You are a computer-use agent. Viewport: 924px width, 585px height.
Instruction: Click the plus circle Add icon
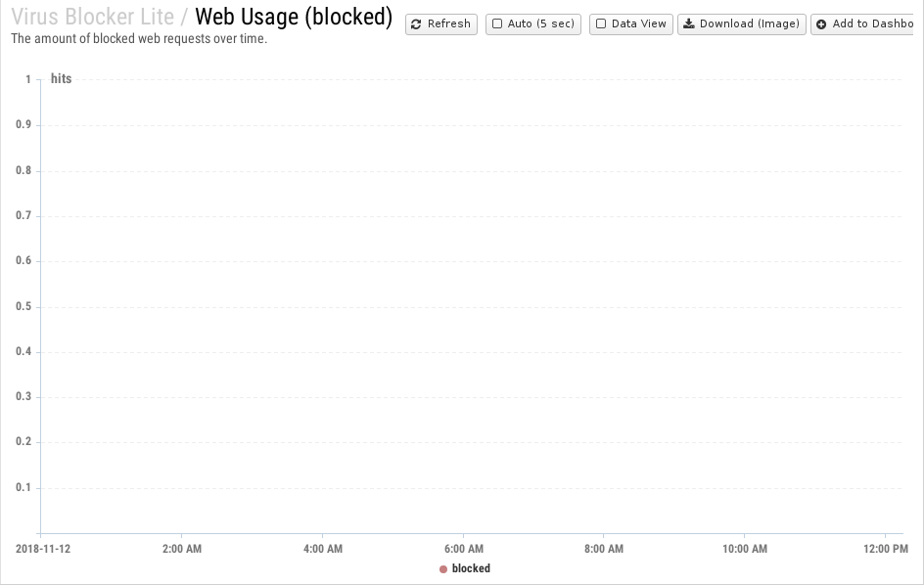point(821,24)
